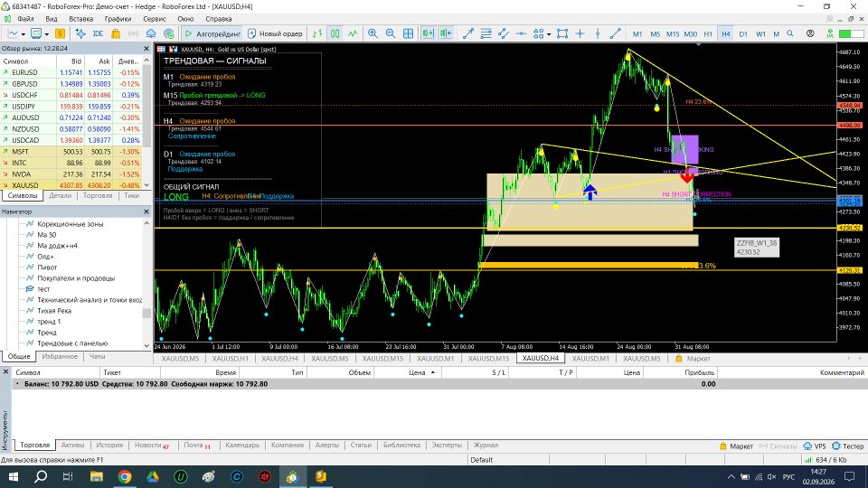
Task: Select the rectangle drawing tool
Action: (562, 33)
